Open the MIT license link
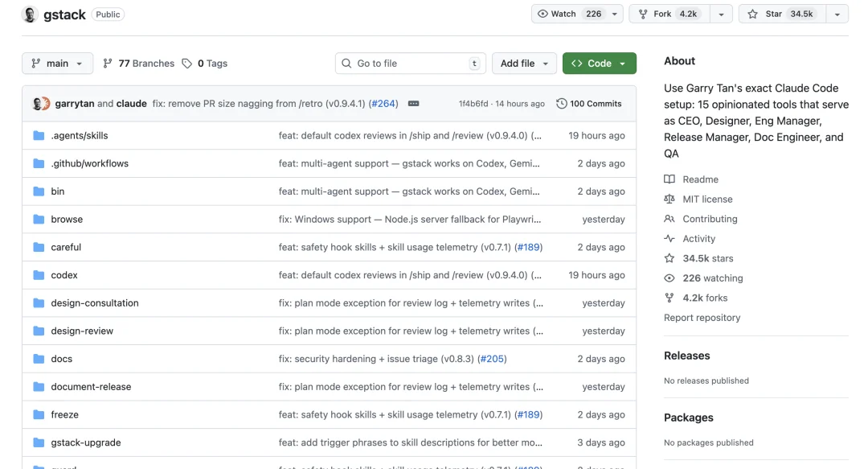 click(x=707, y=200)
